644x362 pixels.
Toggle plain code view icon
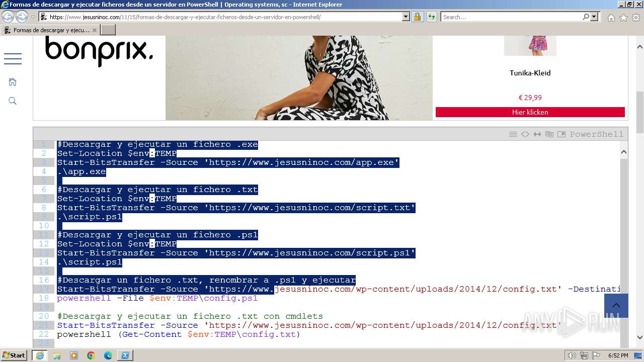525,134
